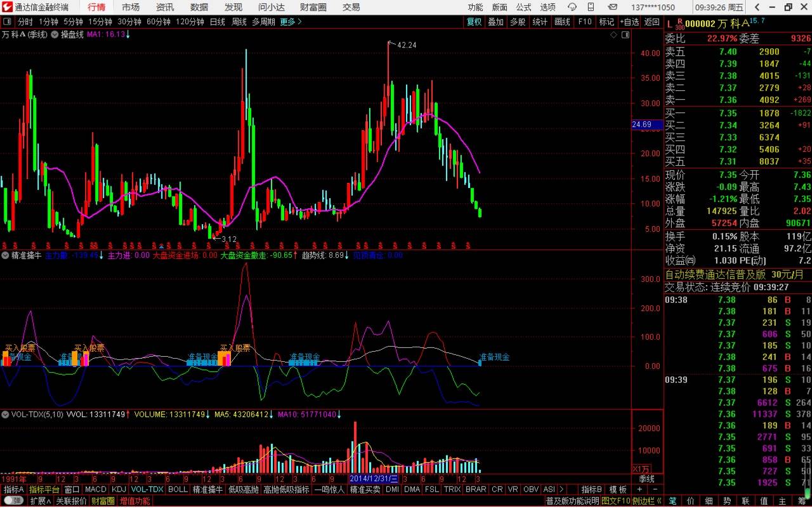Click the plus zoom-in button near 季线
This screenshot has height=508, width=812.
click(639, 490)
